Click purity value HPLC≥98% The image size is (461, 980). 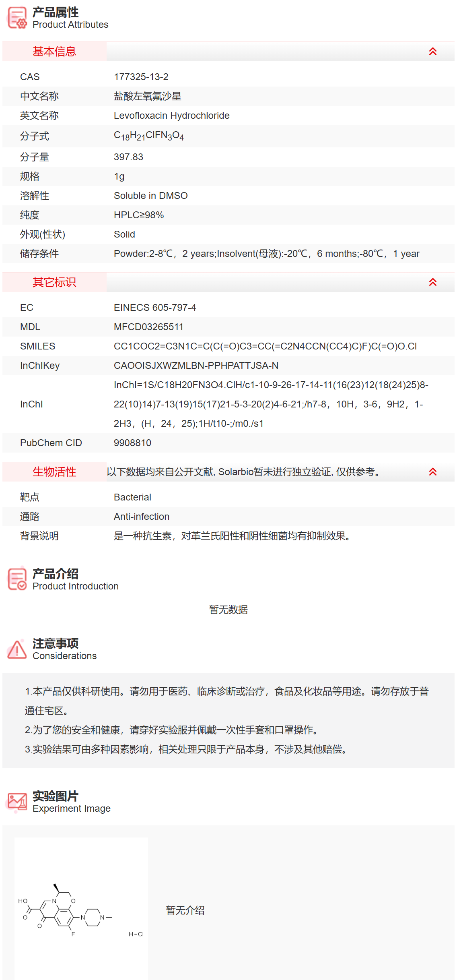139,215
